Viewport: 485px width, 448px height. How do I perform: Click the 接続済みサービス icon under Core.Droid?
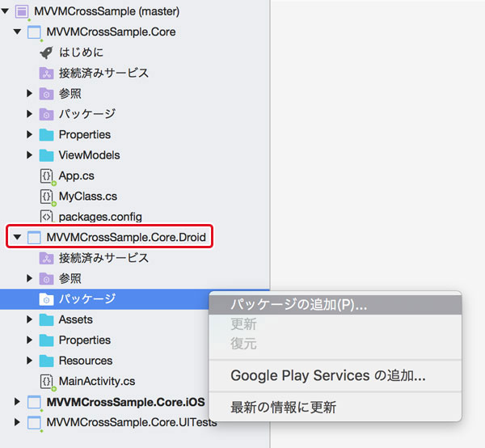[x=46, y=258]
